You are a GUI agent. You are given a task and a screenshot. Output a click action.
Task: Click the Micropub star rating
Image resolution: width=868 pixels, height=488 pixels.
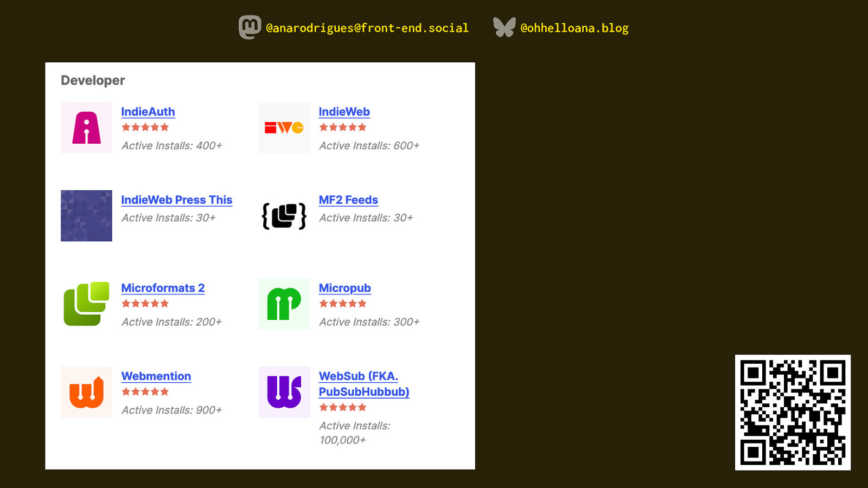[343, 304]
